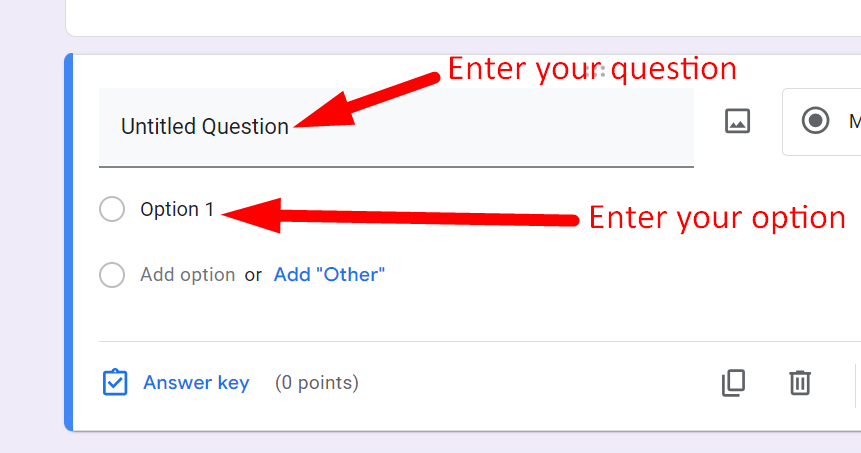Image resolution: width=861 pixels, height=453 pixels.
Task: Click the (0 points) label
Action: (x=316, y=383)
